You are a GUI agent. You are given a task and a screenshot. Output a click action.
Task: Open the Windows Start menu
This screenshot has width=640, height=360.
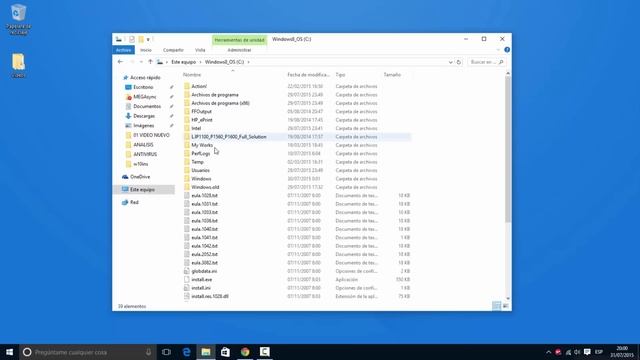[x=9, y=352]
